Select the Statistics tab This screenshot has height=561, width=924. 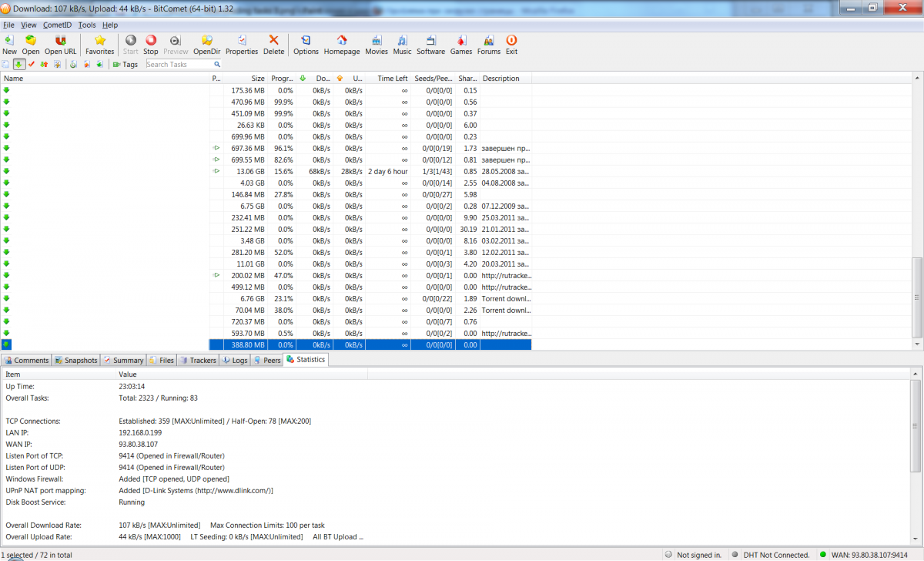tap(306, 359)
